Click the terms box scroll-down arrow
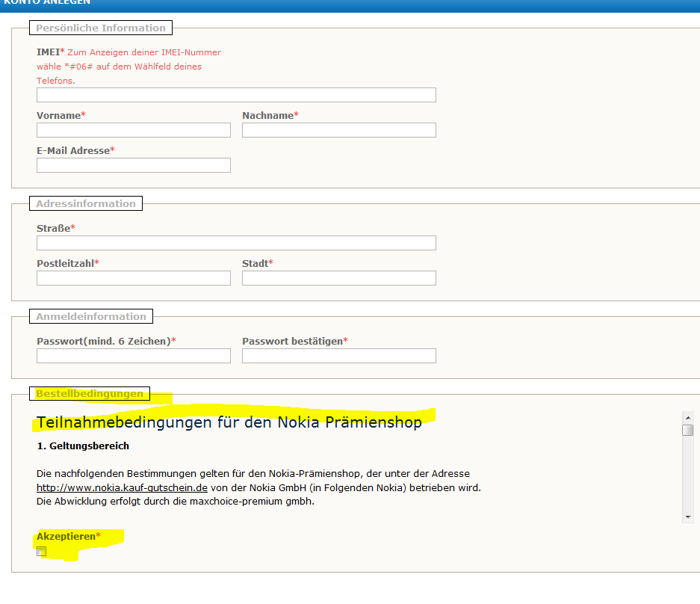The image size is (700, 604). pyautogui.click(x=688, y=517)
